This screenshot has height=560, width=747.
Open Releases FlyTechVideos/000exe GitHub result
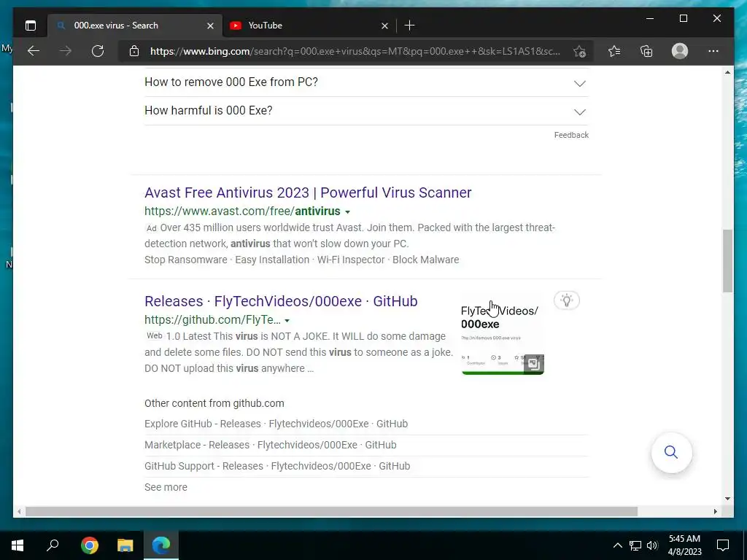pos(281,301)
